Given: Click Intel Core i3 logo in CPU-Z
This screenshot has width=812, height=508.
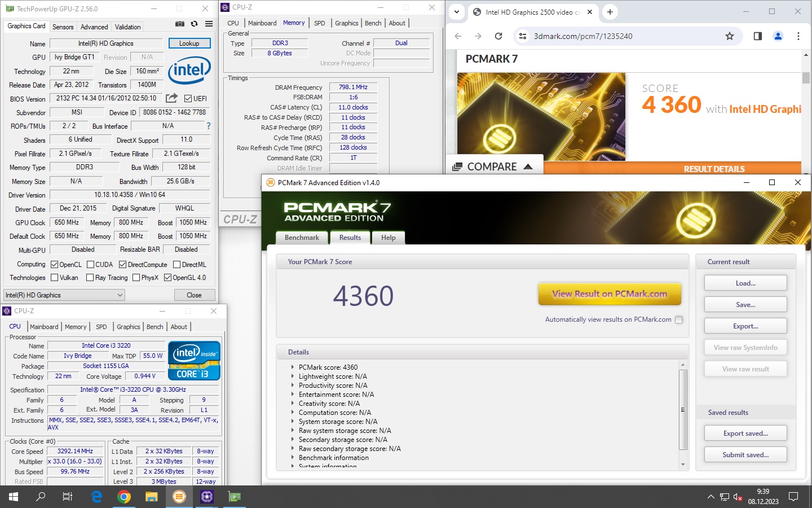Looking at the screenshot, I should point(194,360).
